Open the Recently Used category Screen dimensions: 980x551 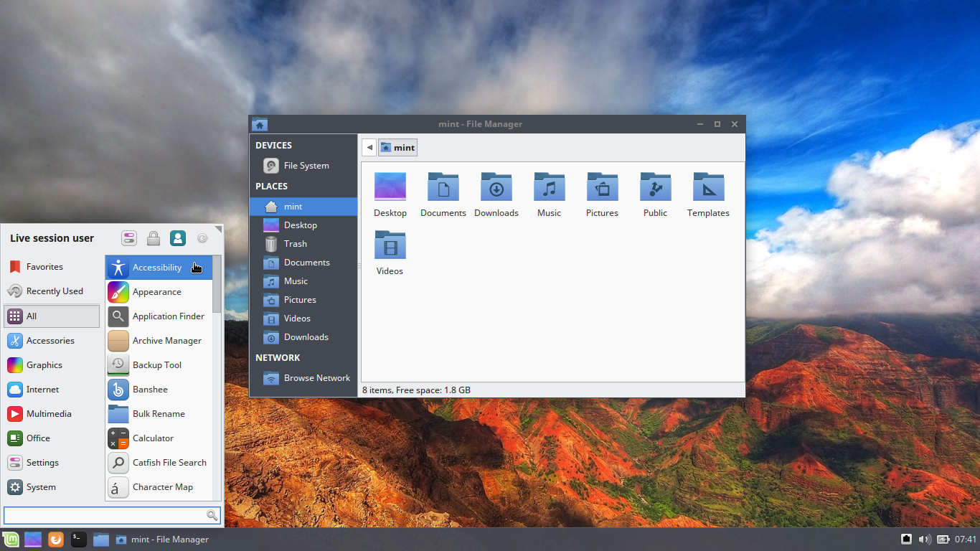coord(52,291)
